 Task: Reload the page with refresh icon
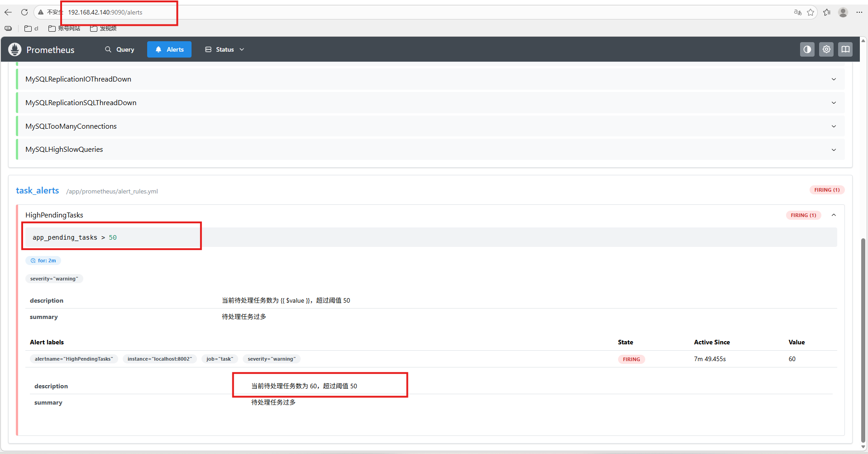click(x=24, y=12)
